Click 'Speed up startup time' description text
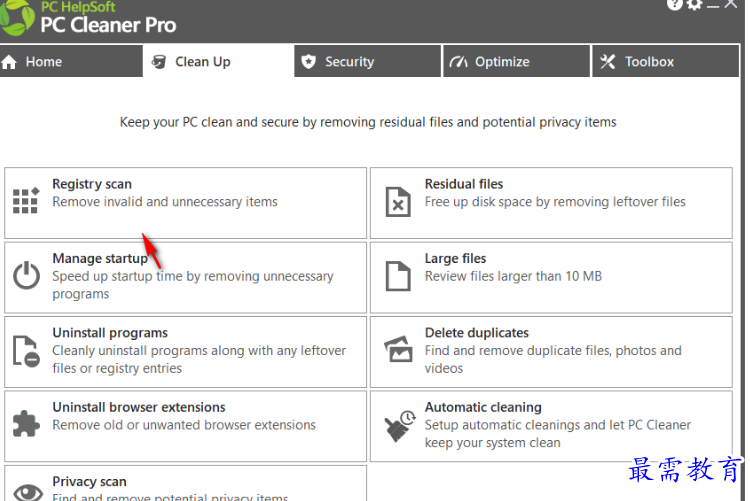Image resolution: width=750 pixels, height=501 pixels. pyautogui.click(x=193, y=285)
